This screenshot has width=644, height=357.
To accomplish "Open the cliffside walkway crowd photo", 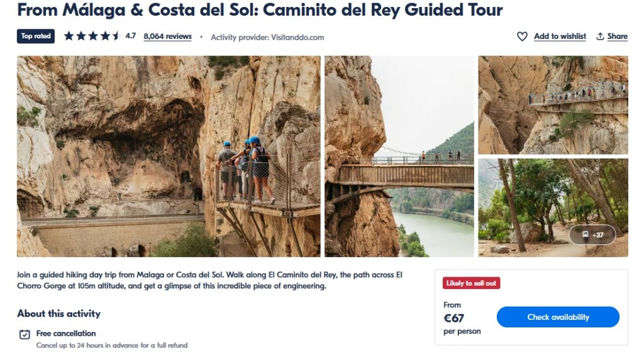I will pyautogui.click(x=553, y=105).
